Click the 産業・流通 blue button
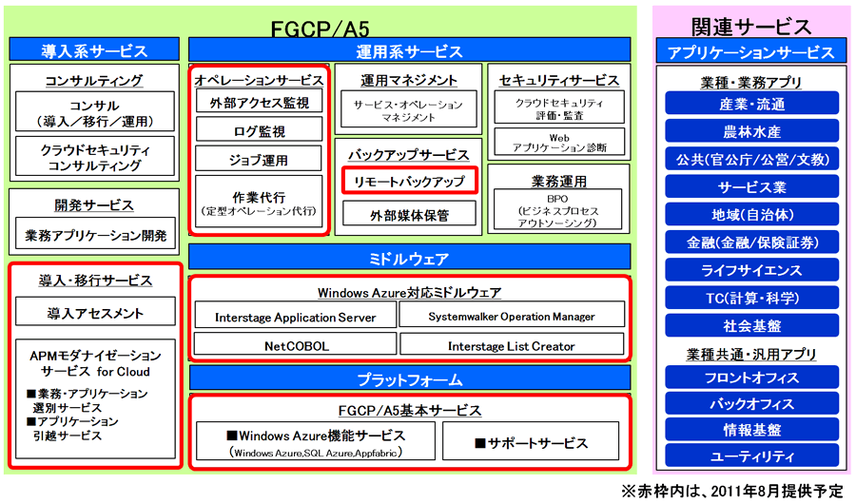Image resolution: width=856 pixels, height=504 pixels. (x=751, y=104)
